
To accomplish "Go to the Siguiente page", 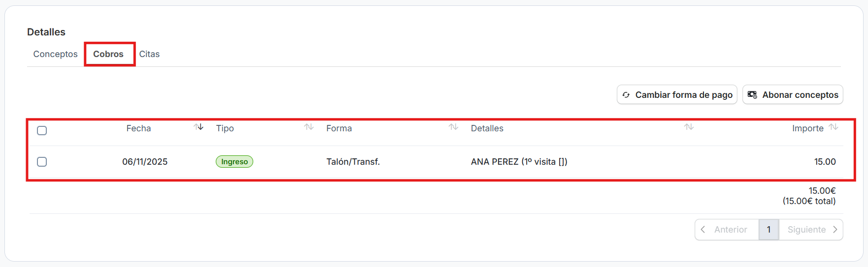I will click(806, 230).
